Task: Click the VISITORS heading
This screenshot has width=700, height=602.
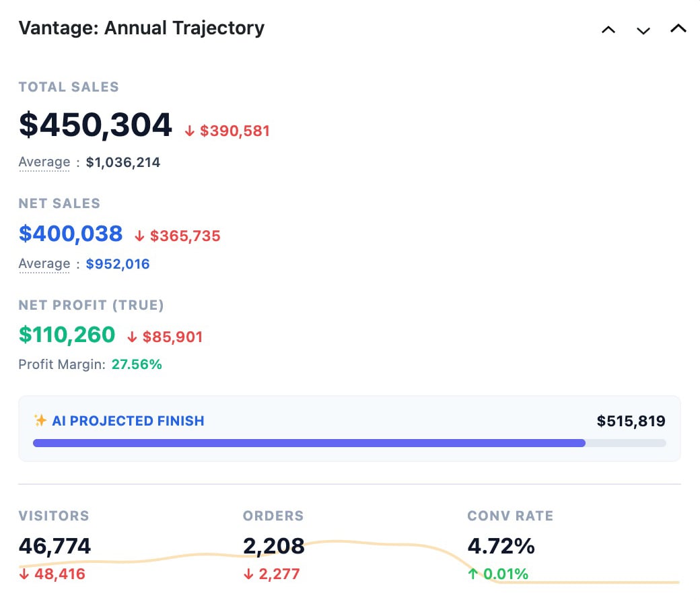Action: 54,516
